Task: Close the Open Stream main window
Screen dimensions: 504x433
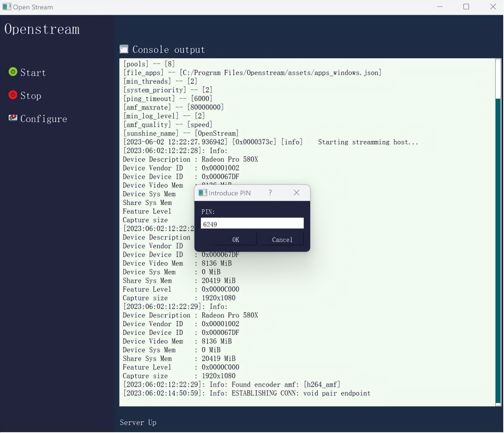Action: (493, 7)
